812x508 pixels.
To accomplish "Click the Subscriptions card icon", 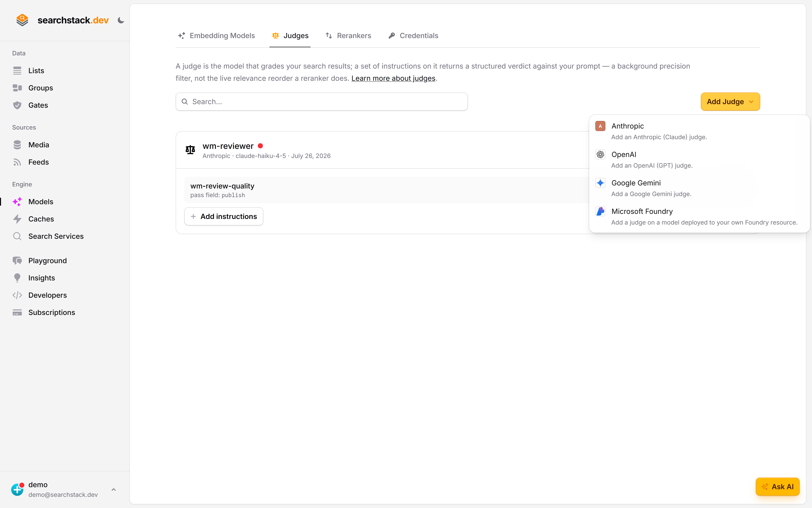I will 17,312.
